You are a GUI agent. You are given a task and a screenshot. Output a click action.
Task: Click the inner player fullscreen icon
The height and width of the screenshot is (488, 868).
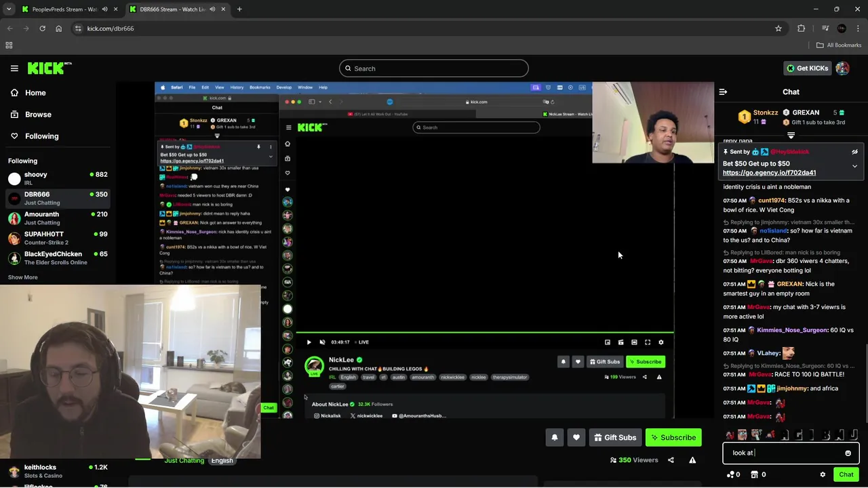pyautogui.click(x=648, y=342)
